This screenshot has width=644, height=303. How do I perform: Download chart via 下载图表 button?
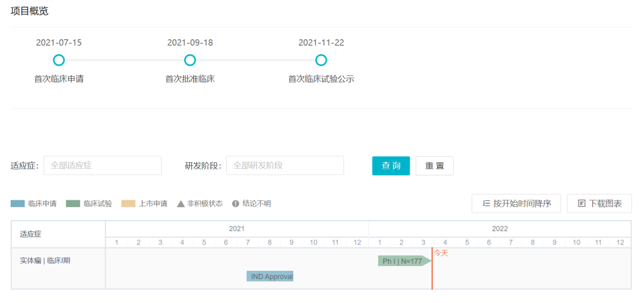599,203
